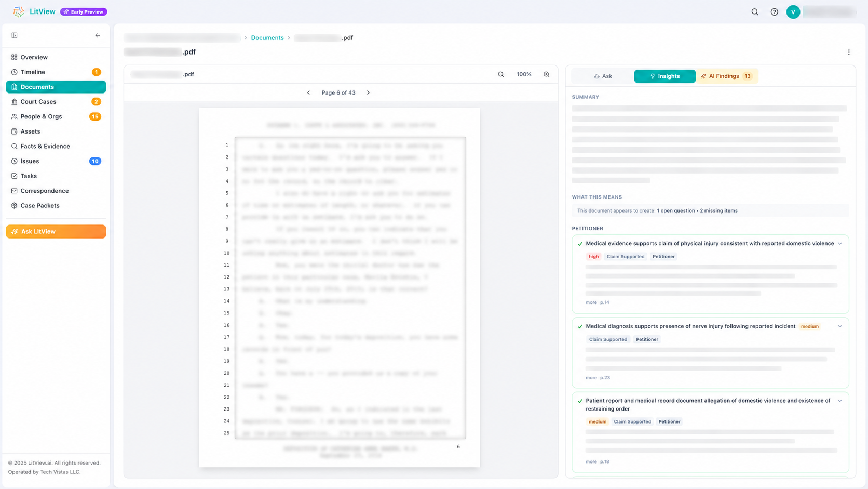This screenshot has width=868, height=489.
Task: Switch to the Insights tab
Action: point(664,76)
